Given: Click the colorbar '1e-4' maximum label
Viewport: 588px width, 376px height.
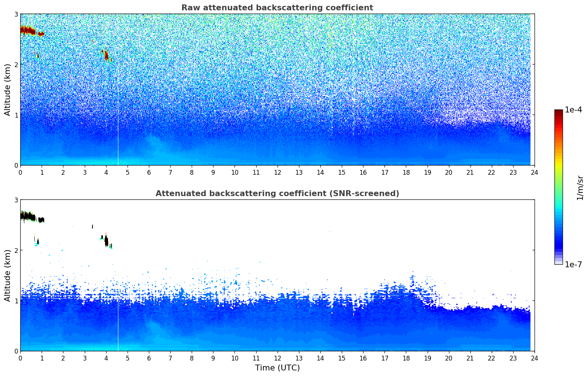Looking at the screenshot, I should (x=573, y=110).
